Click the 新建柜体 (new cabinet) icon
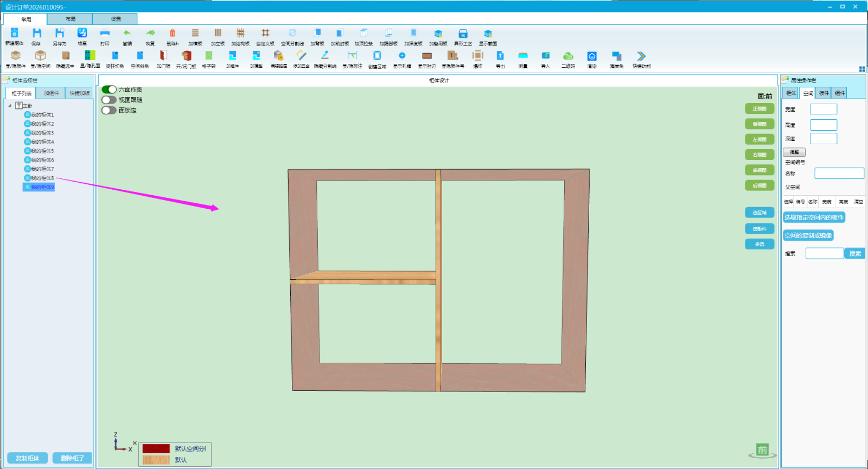 14,34
